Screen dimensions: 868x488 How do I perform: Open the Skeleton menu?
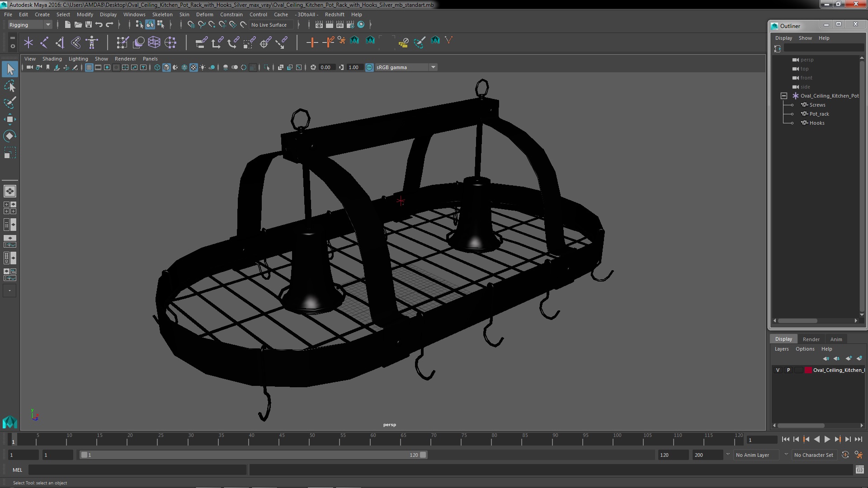(x=162, y=14)
